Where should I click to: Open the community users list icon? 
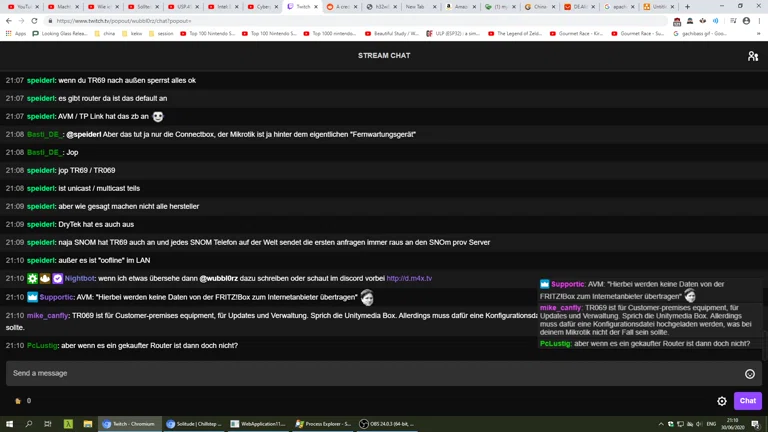pos(753,56)
